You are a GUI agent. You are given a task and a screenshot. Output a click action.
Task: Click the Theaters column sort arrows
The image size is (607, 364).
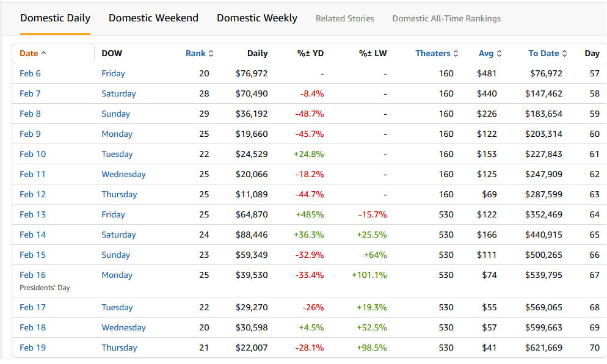[x=456, y=54]
